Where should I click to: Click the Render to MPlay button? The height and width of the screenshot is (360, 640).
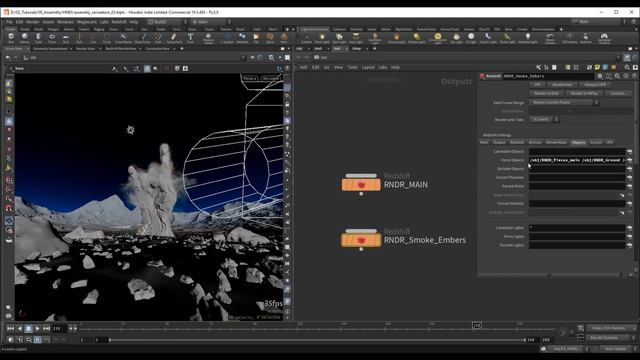[584, 93]
